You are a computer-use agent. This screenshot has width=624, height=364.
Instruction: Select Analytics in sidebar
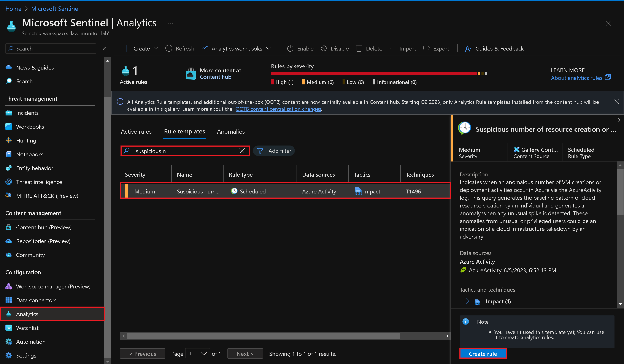(x=52, y=314)
